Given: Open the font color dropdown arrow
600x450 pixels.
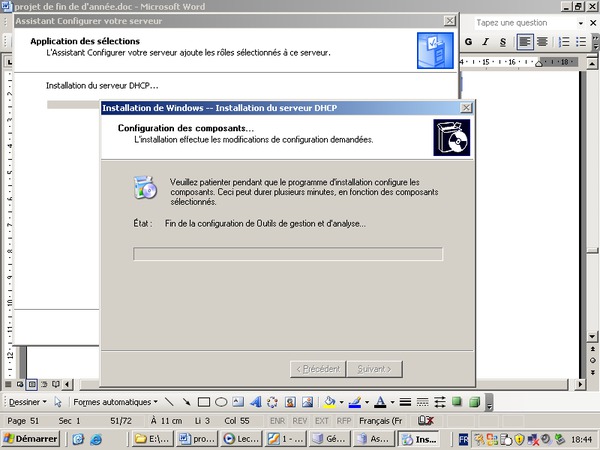Looking at the screenshot, I should point(391,402).
